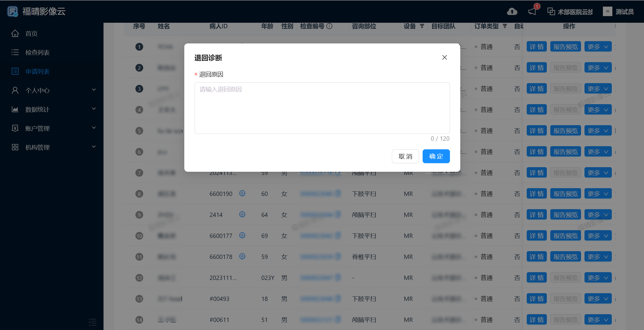The width and height of the screenshot is (644, 330).
Task: Click the filter icon next to 设备
Action: [x=422, y=26]
